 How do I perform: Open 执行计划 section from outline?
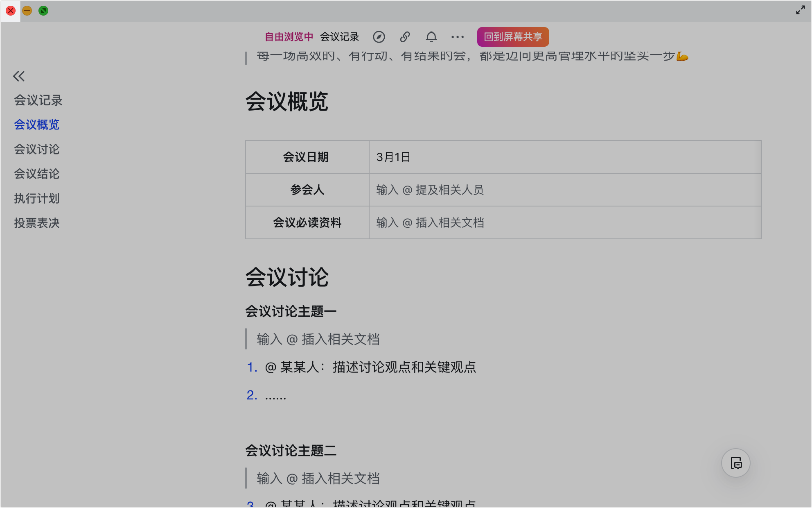[x=37, y=199]
